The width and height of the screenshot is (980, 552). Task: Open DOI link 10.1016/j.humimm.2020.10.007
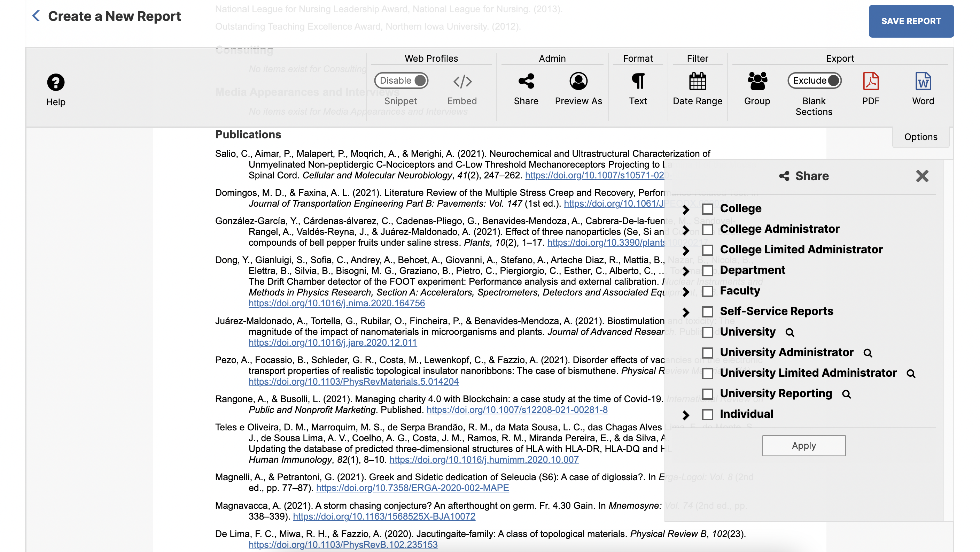point(484,460)
